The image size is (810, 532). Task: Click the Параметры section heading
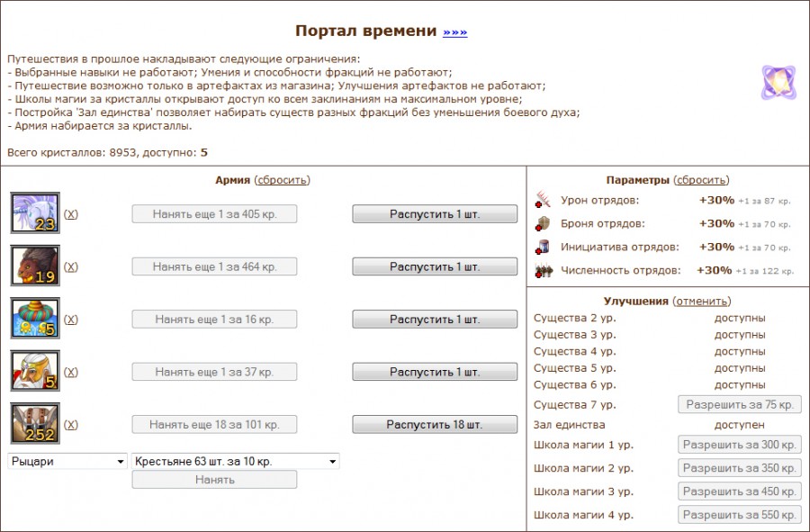(638, 180)
